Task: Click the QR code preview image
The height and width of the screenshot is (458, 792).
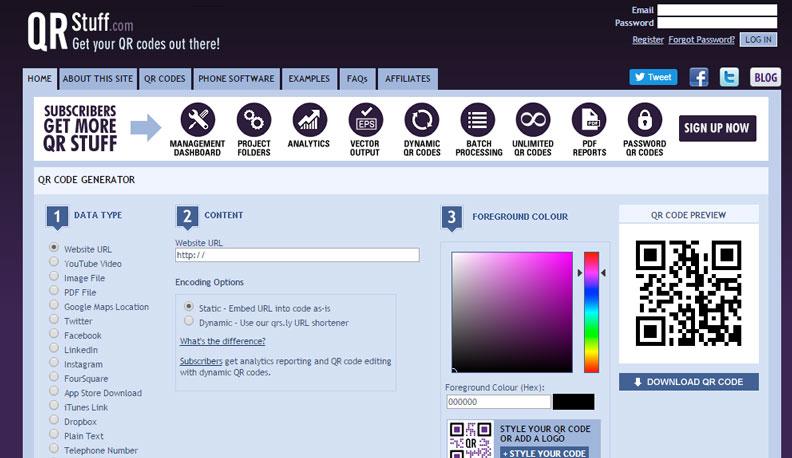Action: coord(688,293)
